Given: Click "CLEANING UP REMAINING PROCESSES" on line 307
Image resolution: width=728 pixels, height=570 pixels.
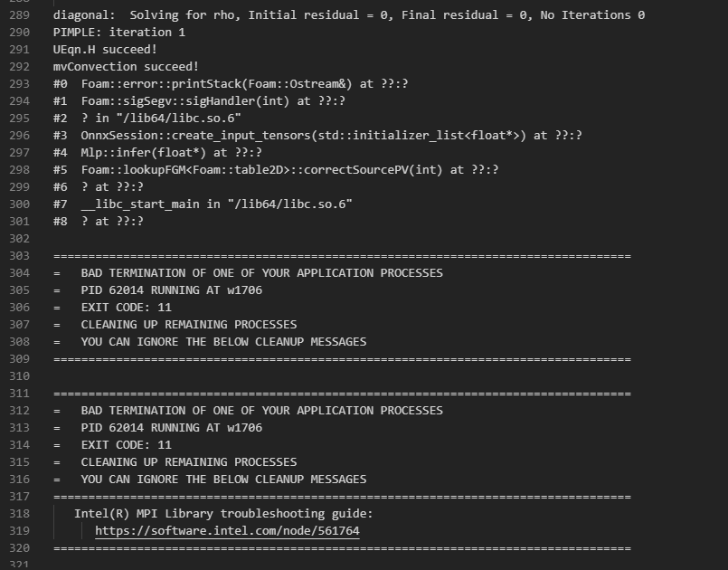Looking at the screenshot, I should click(x=188, y=325).
